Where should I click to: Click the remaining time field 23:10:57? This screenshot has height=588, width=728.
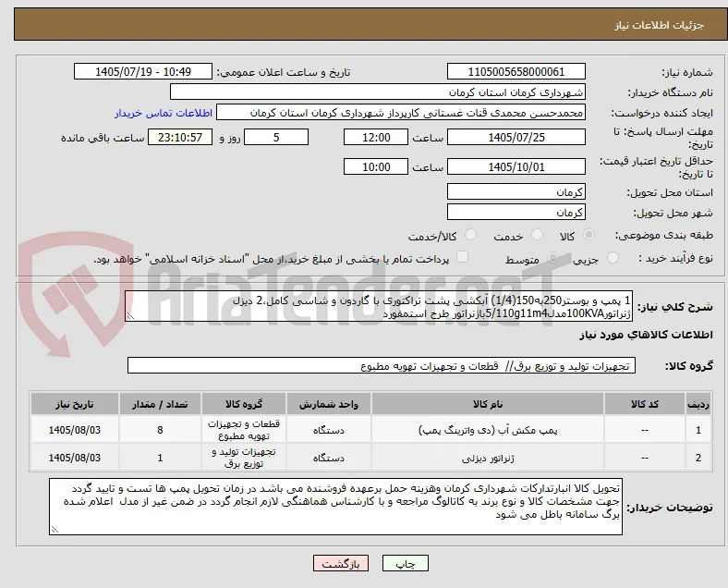180,138
